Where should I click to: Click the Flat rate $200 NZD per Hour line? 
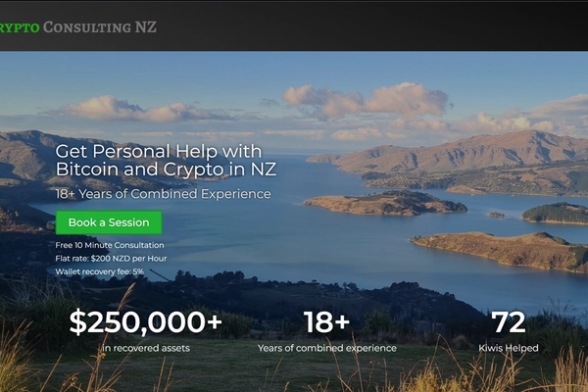(x=111, y=258)
